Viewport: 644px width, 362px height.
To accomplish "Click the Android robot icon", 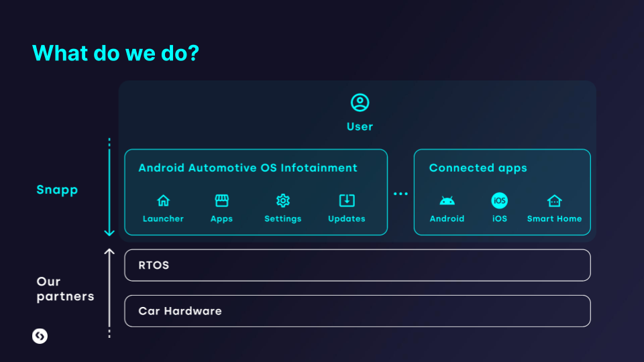I will pyautogui.click(x=447, y=200).
